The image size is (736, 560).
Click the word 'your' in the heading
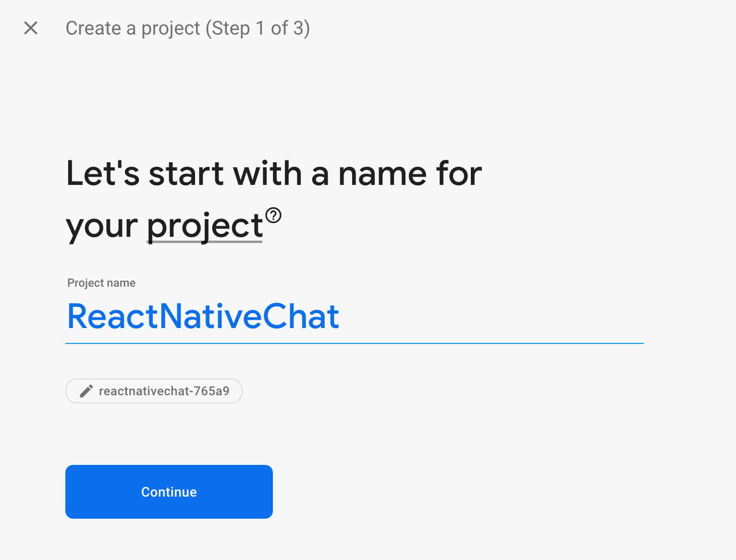click(x=102, y=226)
